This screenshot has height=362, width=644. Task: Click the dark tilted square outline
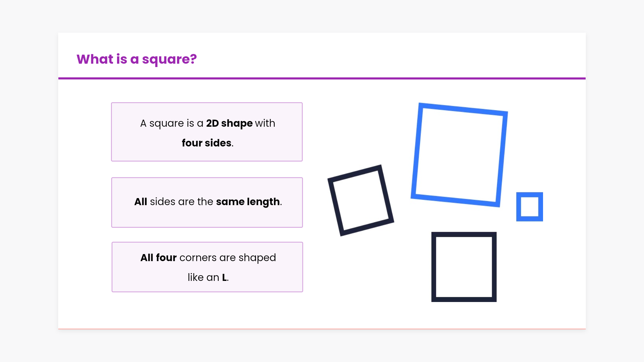[x=361, y=200]
